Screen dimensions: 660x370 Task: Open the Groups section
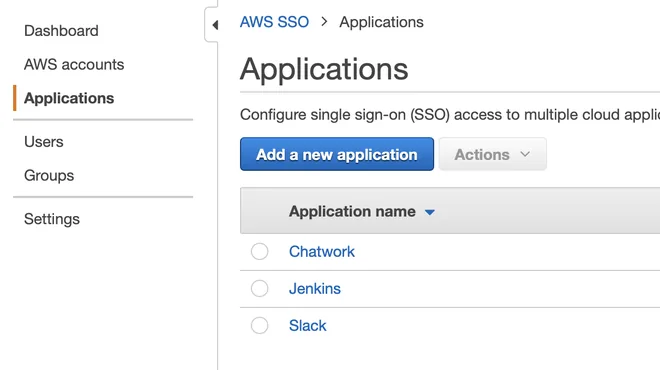click(49, 176)
